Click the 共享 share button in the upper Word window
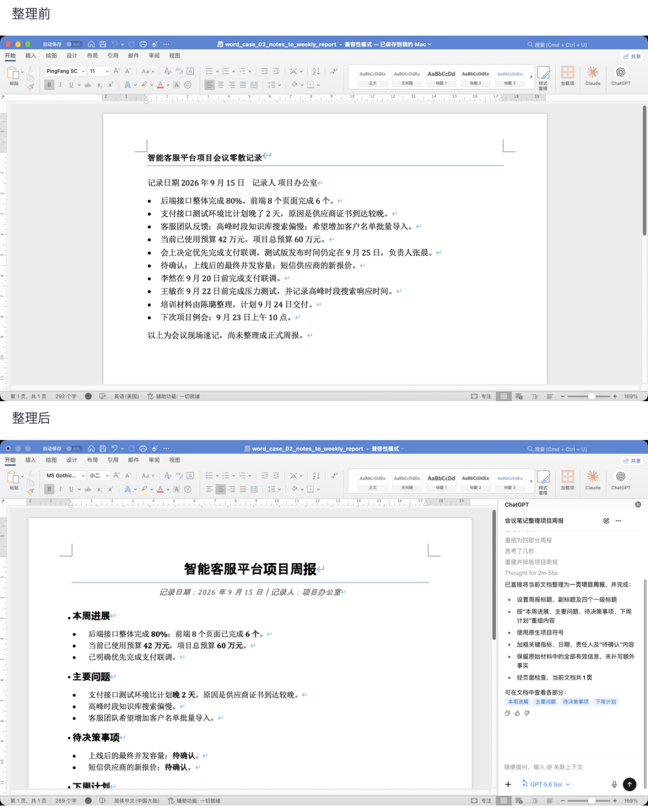 pos(632,56)
